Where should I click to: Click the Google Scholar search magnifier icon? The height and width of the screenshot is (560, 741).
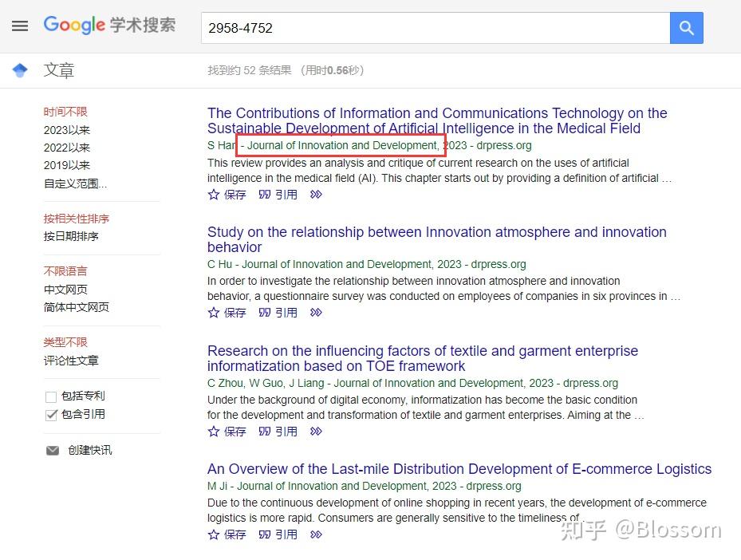[x=686, y=27]
